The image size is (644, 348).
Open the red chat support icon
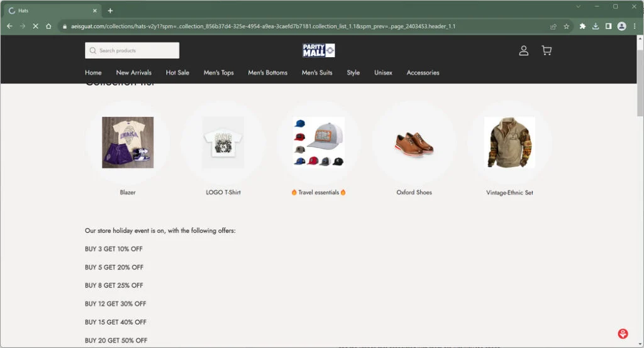[x=623, y=334]
